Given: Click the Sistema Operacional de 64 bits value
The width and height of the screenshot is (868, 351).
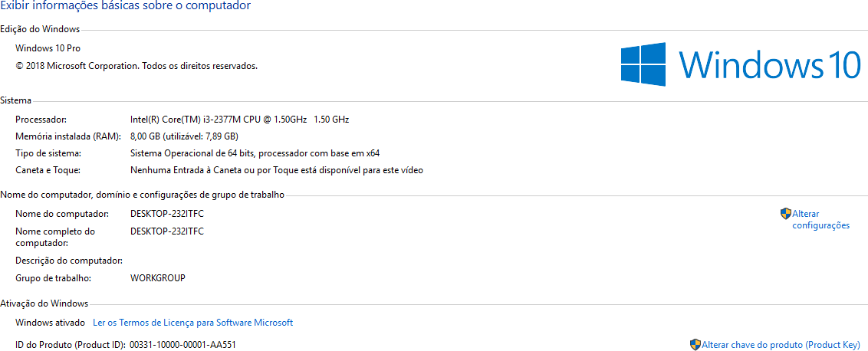Looking at the screenshot, I should coord(255,153).
